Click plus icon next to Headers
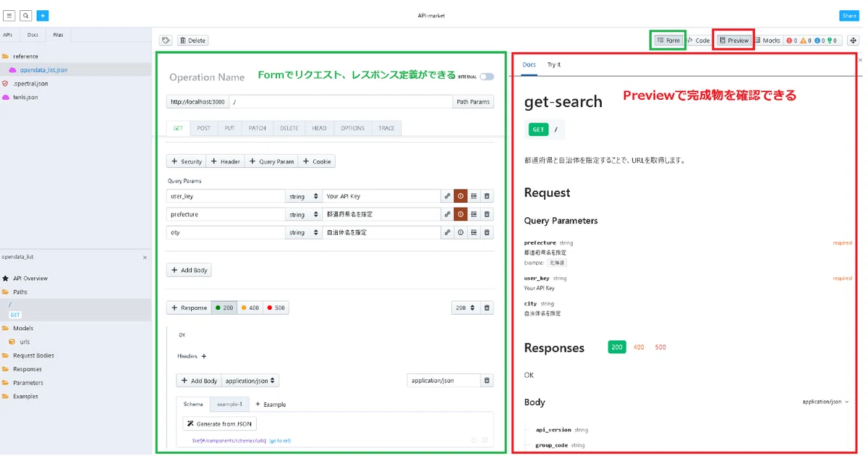868x456 pixels. [x=203, y=356]
